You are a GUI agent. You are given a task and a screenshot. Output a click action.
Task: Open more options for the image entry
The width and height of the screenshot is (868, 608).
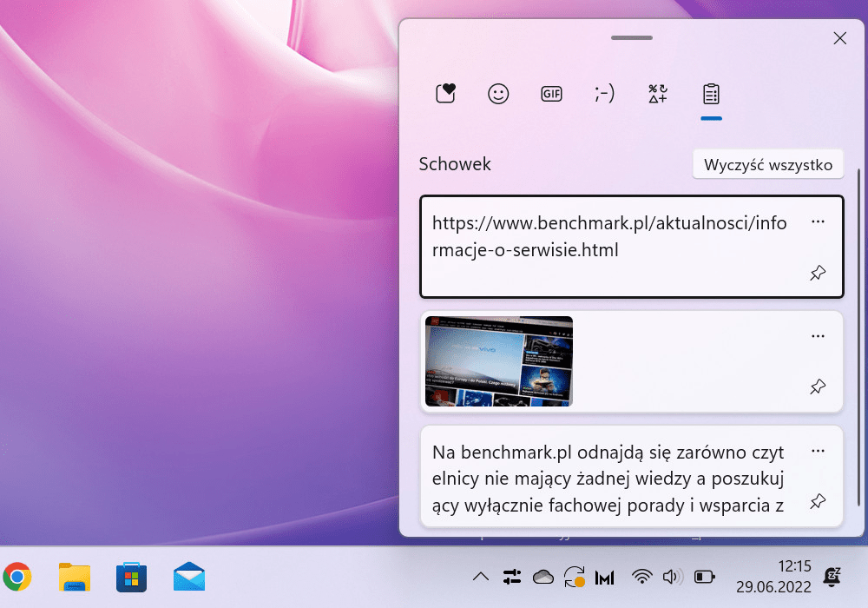click(x=818, y=337)
